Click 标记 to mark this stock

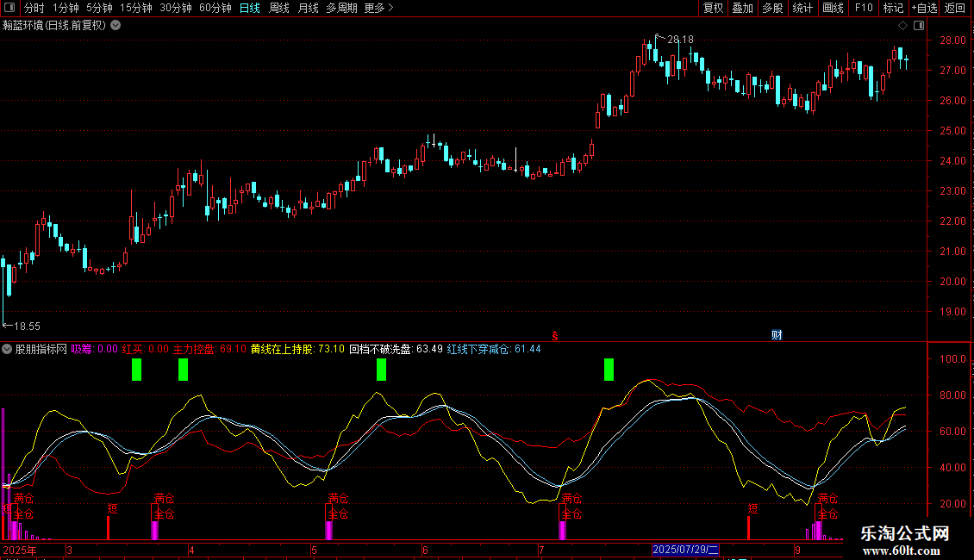click(893, 8)
